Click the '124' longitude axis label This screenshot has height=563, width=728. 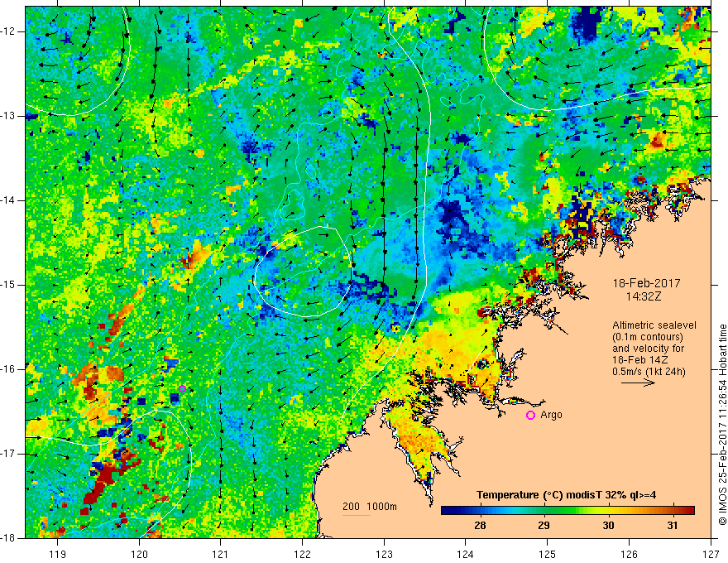point(466,554)
